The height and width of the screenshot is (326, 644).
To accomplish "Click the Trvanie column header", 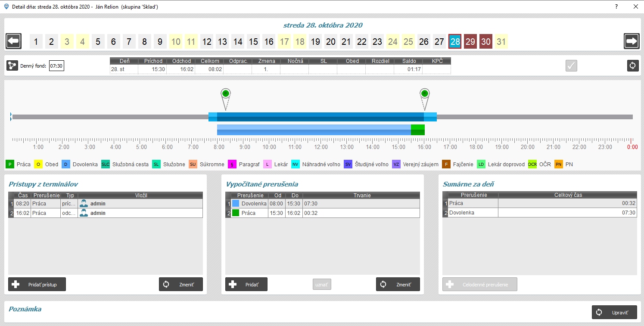I will click(361, 195).
